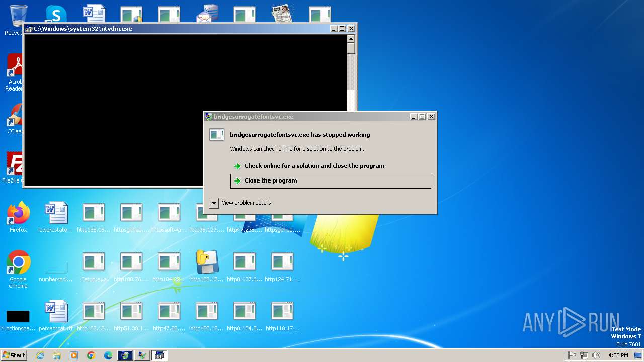
Task: Click the 4:52 PM taskbar clock
Action: click(x=618, y=355)
